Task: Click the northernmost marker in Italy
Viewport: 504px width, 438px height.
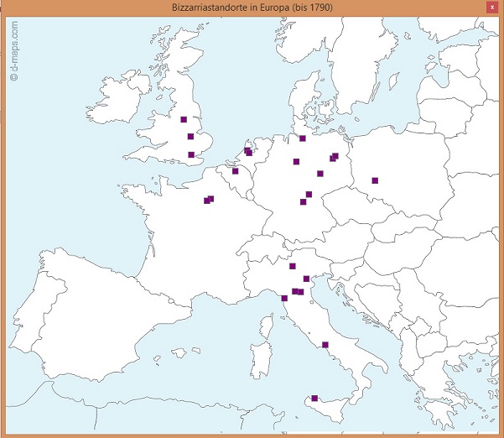Action: [x=293, y=266]
